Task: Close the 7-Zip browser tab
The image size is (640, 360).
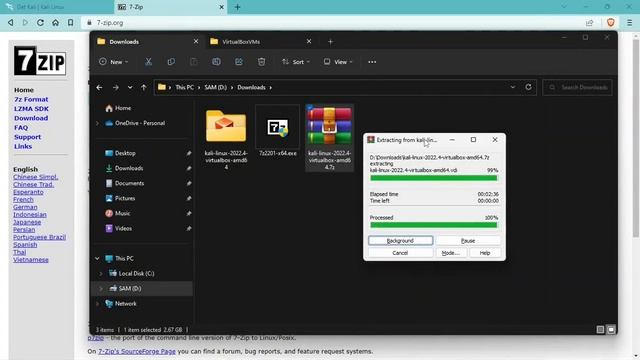Action: [x=222, y=7]
